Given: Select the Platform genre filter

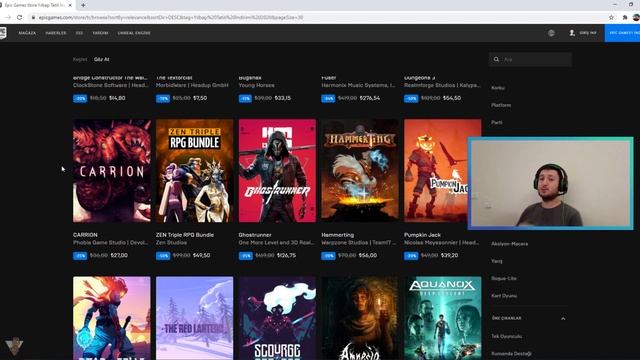Looking at the screenshot, I should tap(501, 105).
